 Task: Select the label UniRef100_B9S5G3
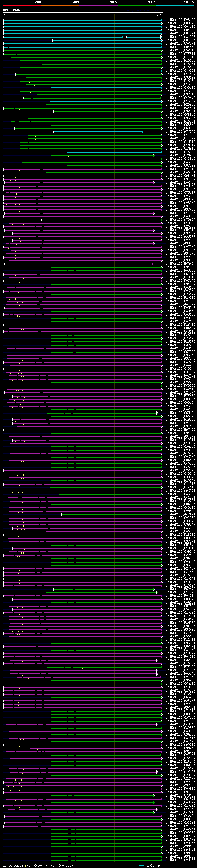coord(180,260)
